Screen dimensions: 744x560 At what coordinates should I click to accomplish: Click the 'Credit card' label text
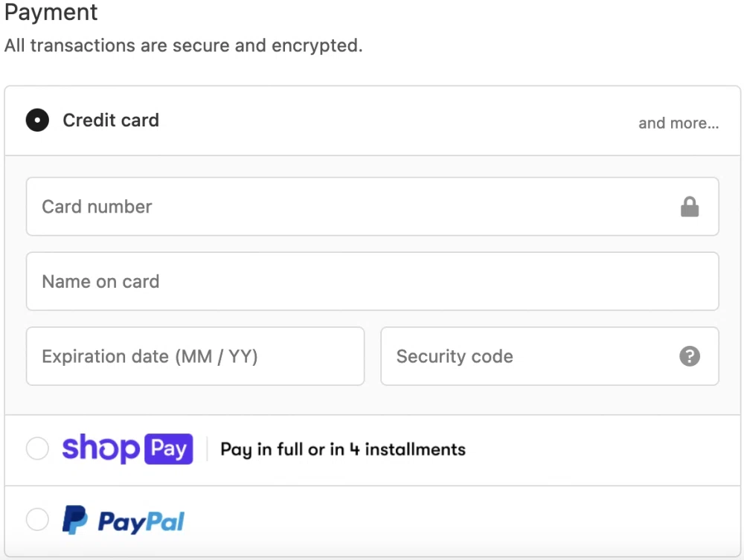pyautogui.click(x=111, y=120)
